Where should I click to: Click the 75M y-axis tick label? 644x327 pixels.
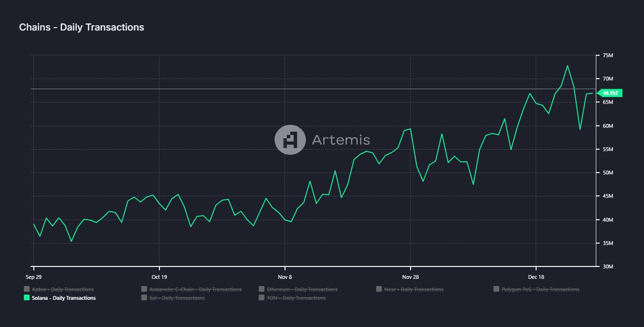(x=608, y=56)
